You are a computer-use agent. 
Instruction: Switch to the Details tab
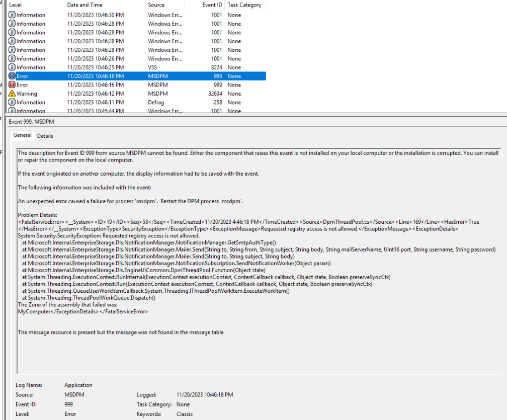(x=45, y=135)
